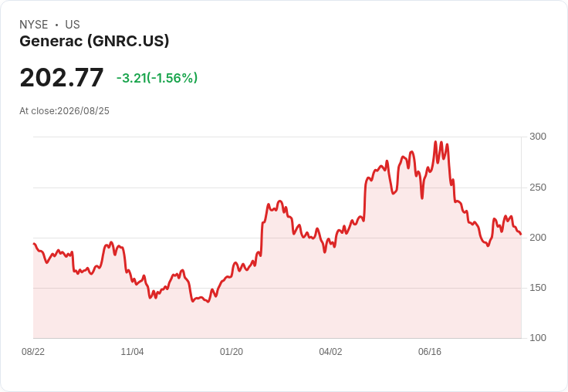
Task: Click the 300 price axis label
Action: (x=538, y=137)
